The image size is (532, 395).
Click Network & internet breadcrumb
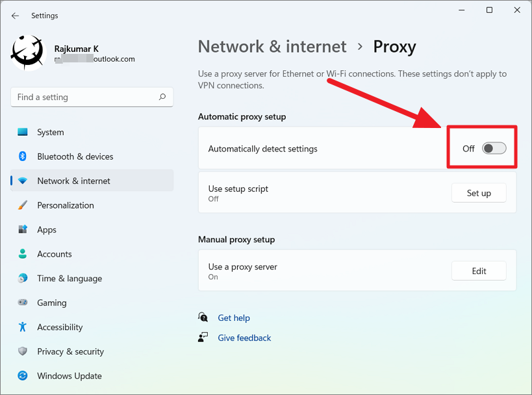[272, 46]
